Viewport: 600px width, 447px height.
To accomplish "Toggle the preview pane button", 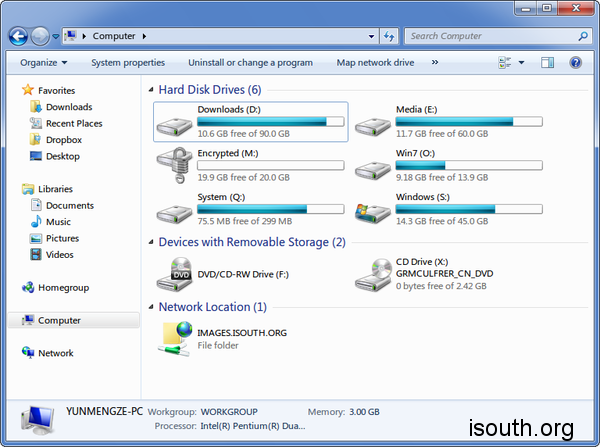I will 547,62.
